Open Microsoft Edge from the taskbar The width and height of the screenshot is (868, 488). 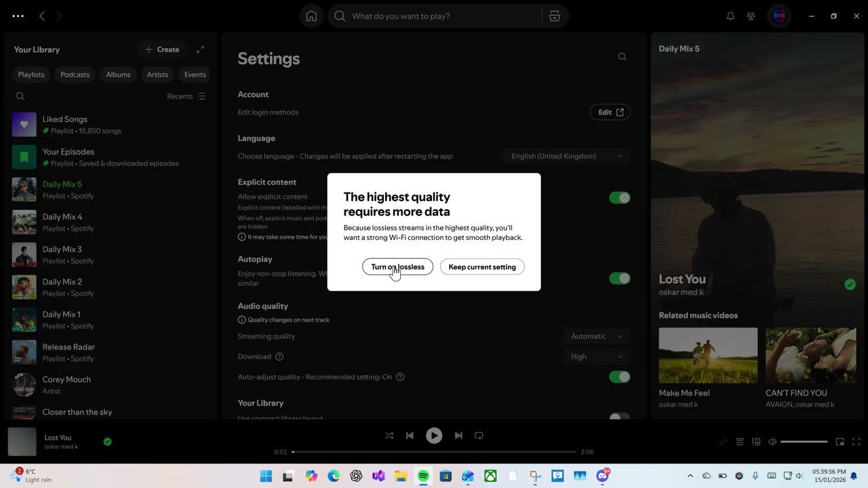tap(334, 476)
